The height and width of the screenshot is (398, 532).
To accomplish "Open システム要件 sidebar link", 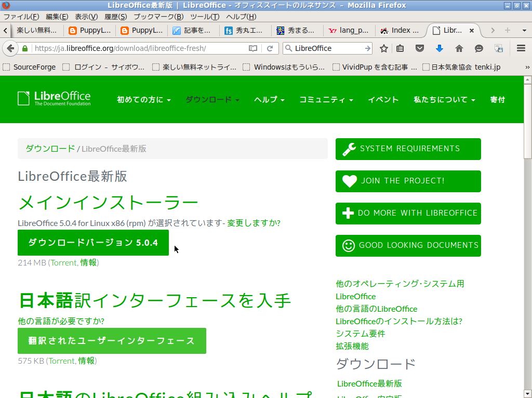I will pos(361,334).
